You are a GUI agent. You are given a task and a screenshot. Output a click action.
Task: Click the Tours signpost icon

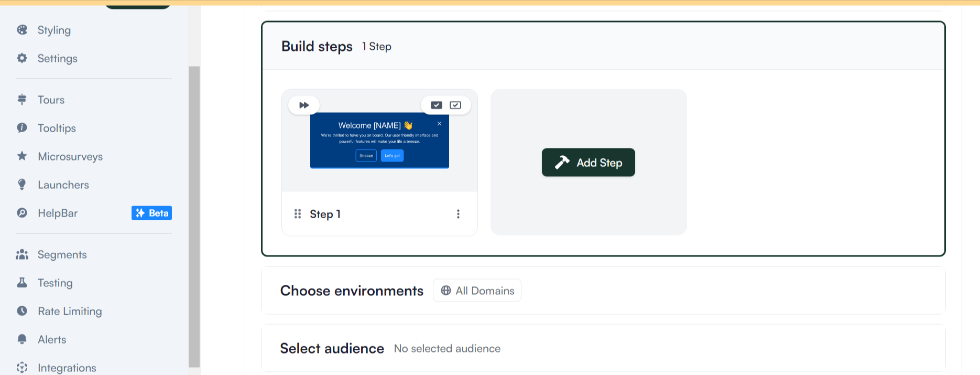[22, 100]
